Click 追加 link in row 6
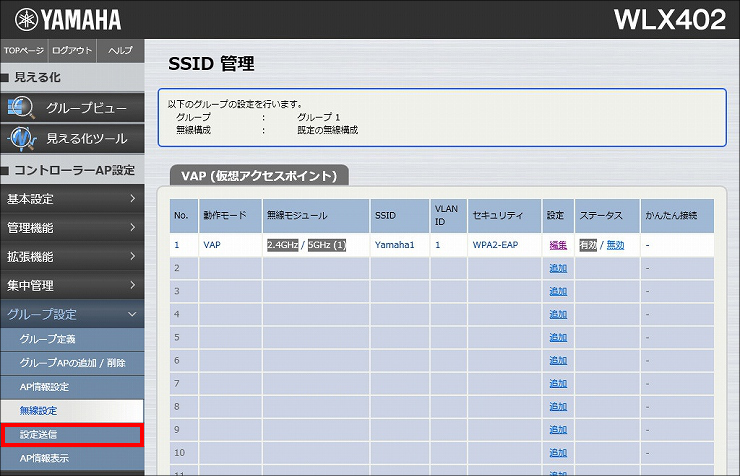 (x=558, y=360)
